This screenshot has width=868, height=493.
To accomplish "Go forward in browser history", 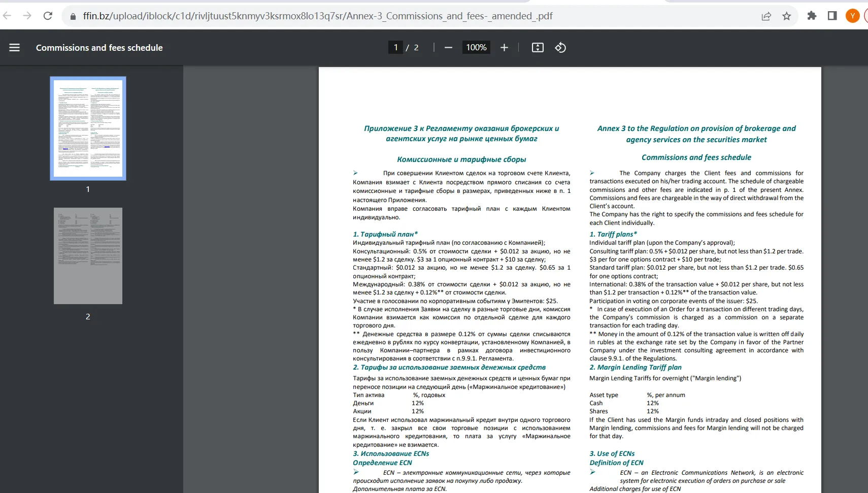I will coord(27,16).
